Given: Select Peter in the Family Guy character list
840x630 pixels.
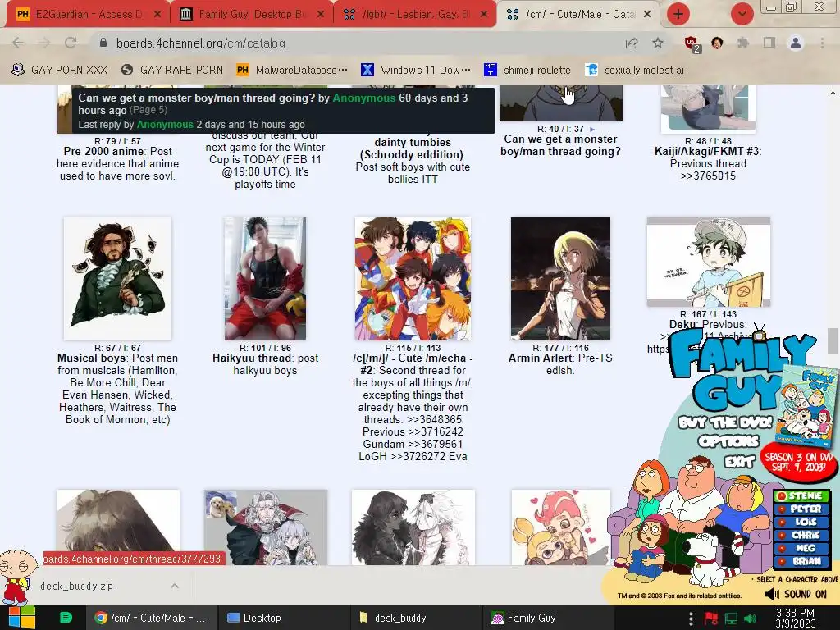Looking at the screenshot, I should (801, 509).
